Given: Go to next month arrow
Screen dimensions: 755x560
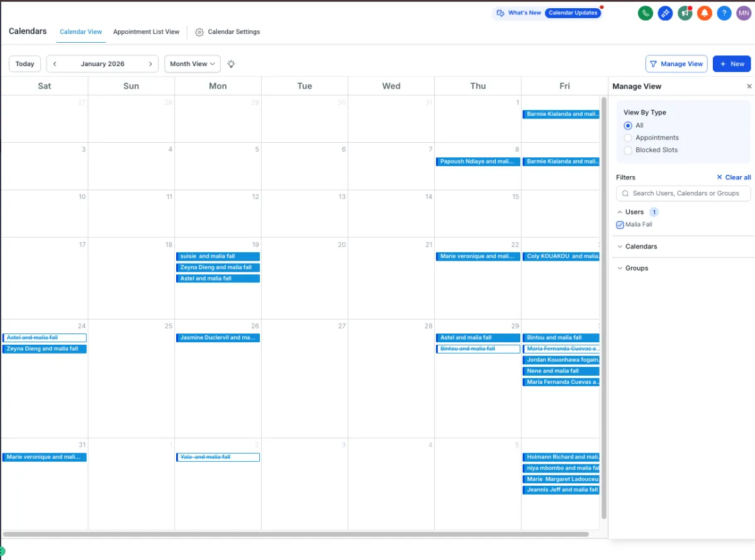Looking at the screenshot, I should [150, 64].
